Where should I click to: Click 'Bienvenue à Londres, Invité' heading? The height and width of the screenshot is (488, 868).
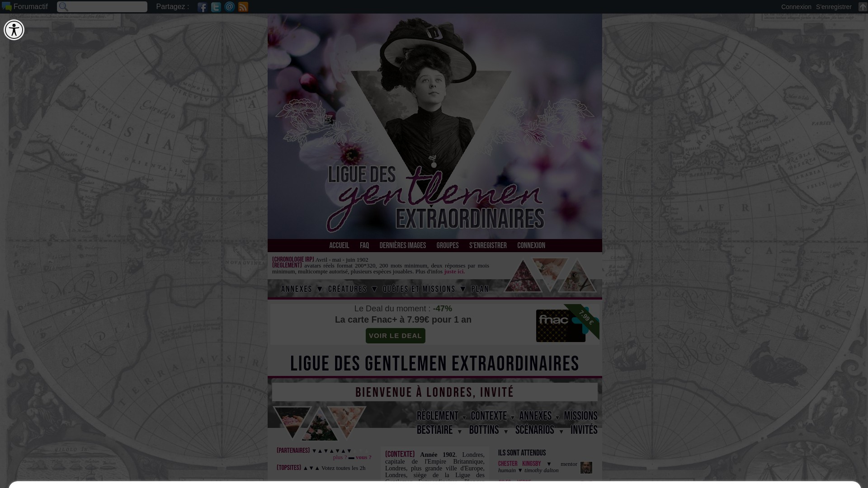pos(435,392)
